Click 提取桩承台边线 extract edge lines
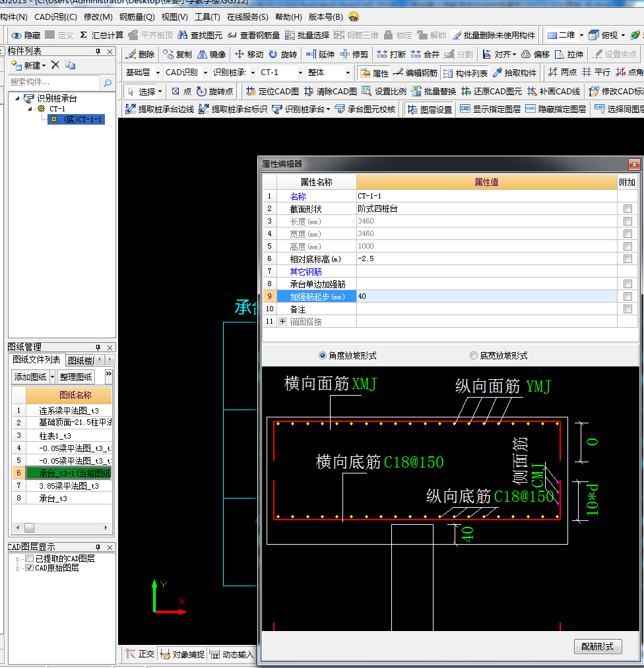644x668 pixels. click(160, 109)
